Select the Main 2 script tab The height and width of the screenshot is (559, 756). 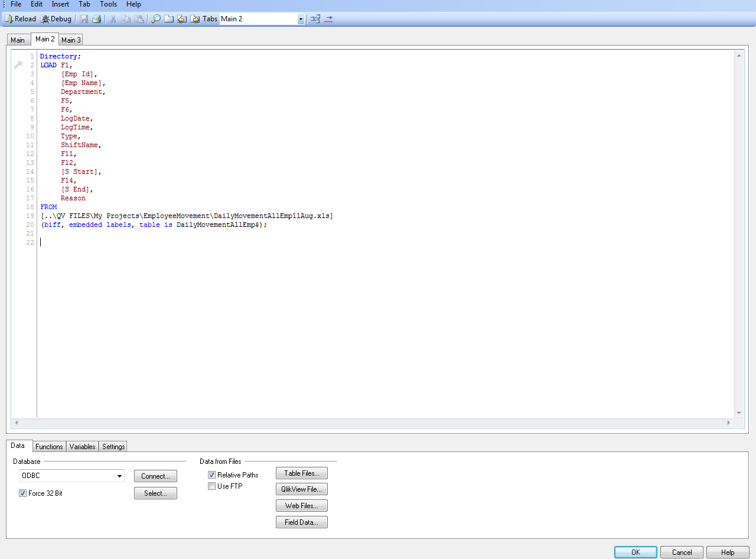[45, 39]
